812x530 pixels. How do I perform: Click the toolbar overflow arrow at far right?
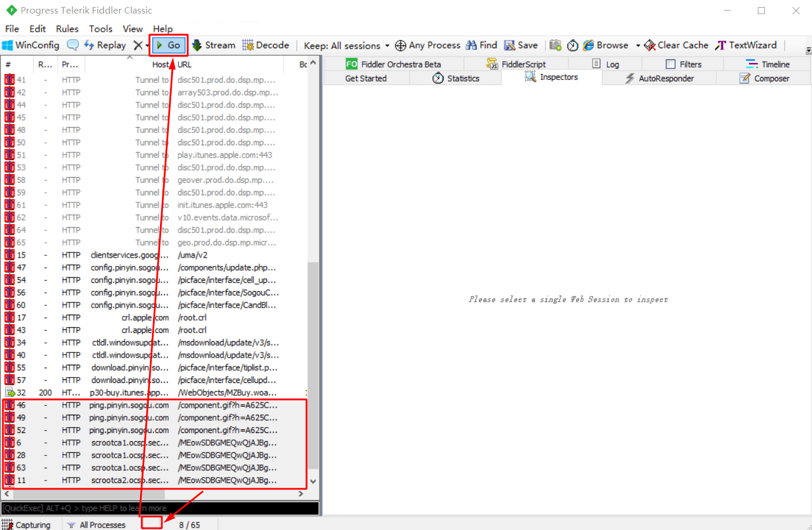click(808, 50)
